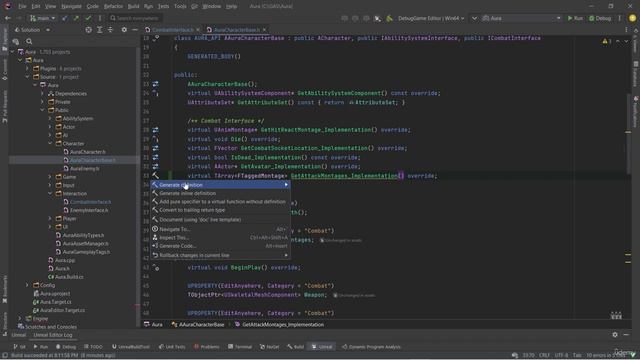Expand the Dependencies node

coord(42,93)
